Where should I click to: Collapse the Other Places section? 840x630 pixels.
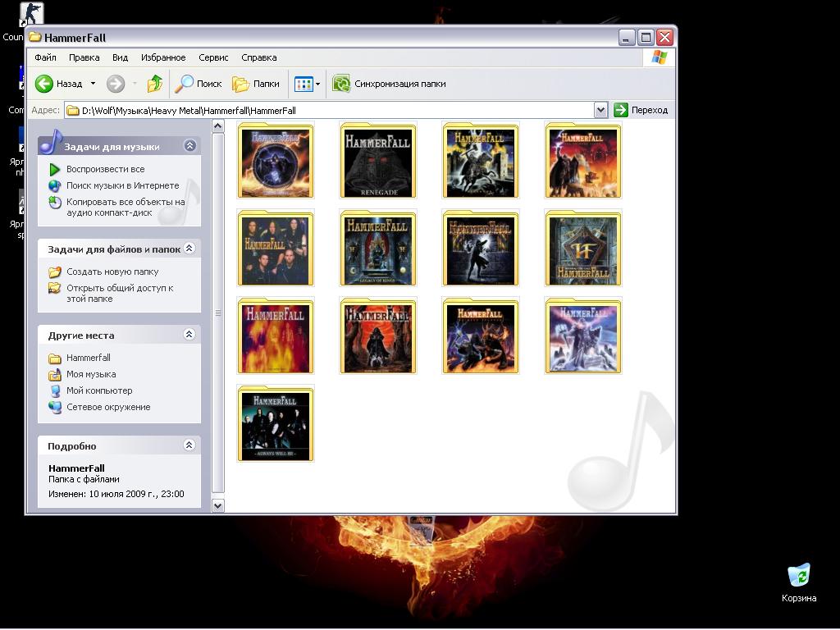189,335
